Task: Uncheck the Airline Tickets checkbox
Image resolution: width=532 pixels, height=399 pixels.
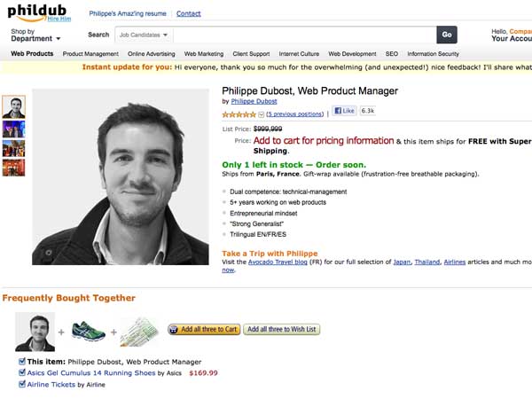Action: tap(21, 385)
